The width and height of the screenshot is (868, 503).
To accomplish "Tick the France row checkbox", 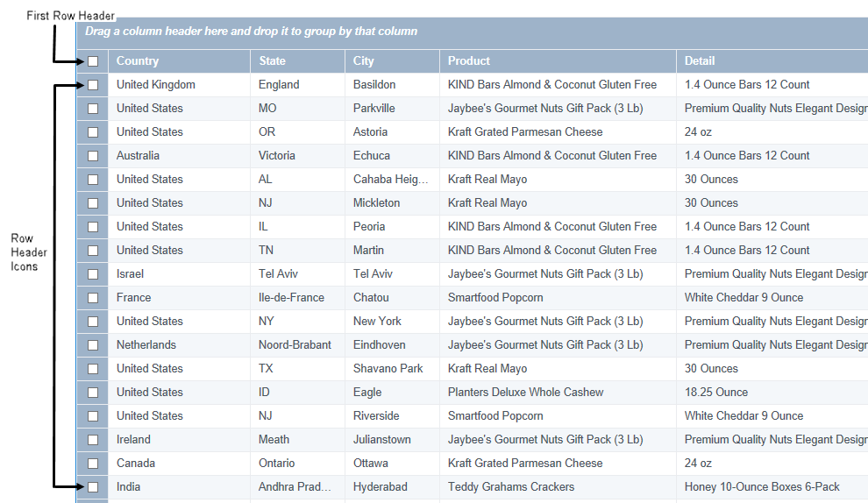I will pyautogui.click(x=93, y=298).
